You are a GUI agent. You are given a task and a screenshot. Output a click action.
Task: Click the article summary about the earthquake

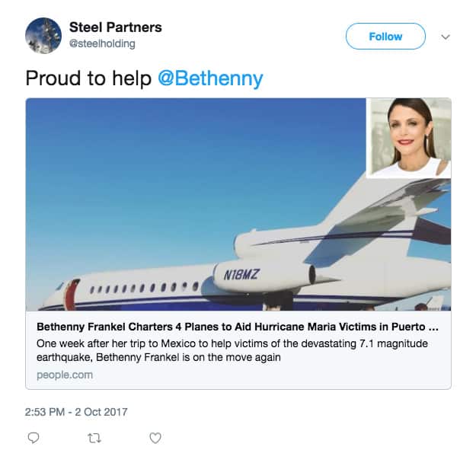click(232, 350)
